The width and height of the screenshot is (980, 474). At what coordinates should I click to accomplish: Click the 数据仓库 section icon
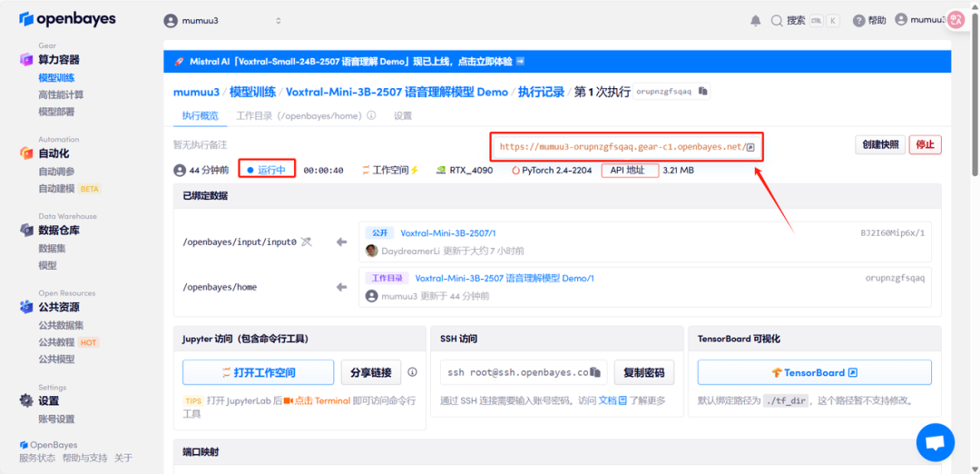click(25, 230)
